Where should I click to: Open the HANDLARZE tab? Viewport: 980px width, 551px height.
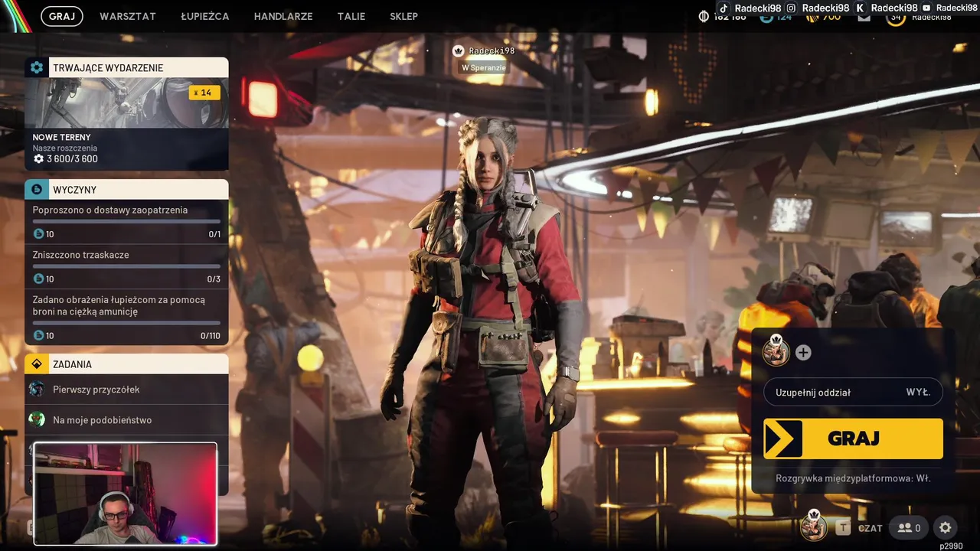click(283, 16)
